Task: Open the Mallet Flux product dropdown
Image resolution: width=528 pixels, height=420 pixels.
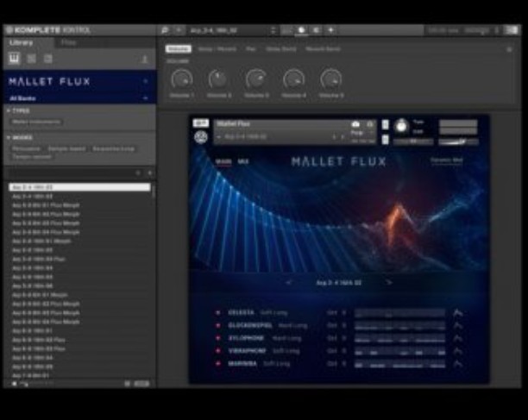Action: 146,81
